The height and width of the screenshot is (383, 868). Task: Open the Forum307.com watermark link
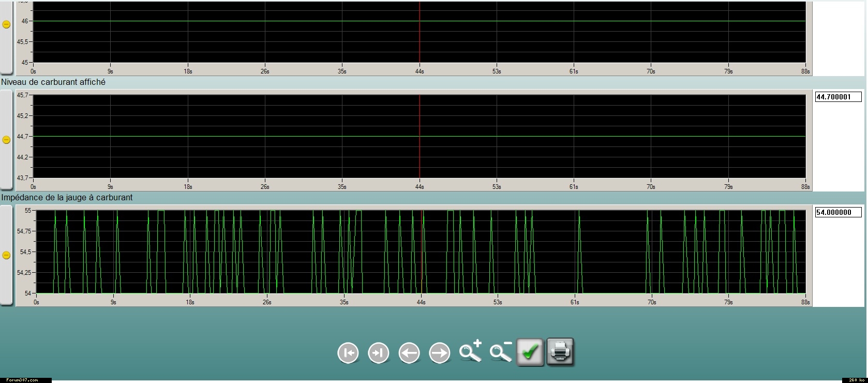tap(23, 380)
